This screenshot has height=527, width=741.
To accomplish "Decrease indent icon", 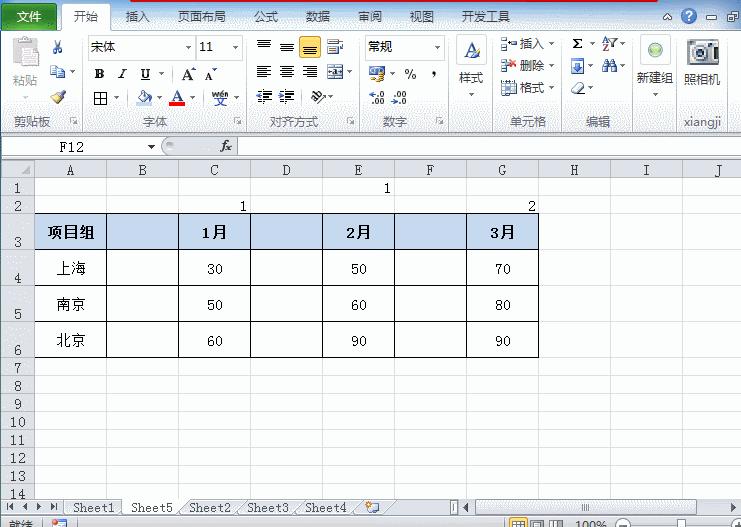I will pyautogui.click(x=264, y=97).
